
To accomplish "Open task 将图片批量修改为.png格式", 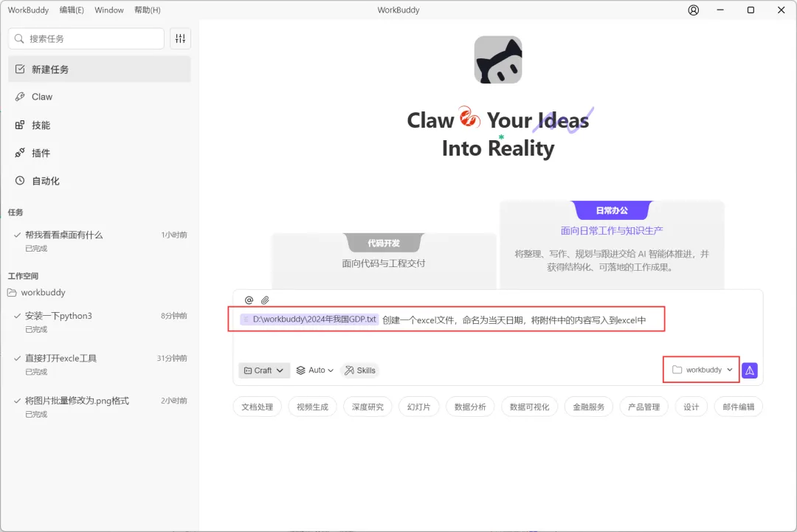I will click(100, 407).
